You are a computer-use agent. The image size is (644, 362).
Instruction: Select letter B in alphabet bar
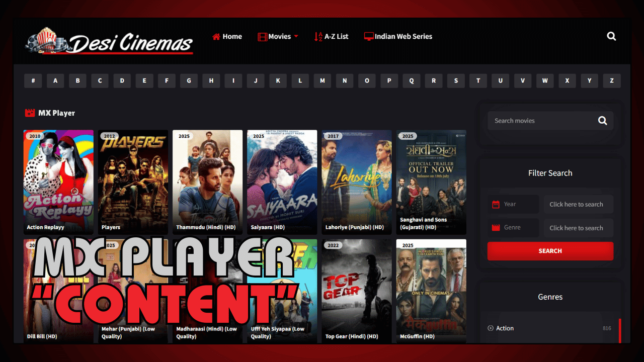click(77, 81)
